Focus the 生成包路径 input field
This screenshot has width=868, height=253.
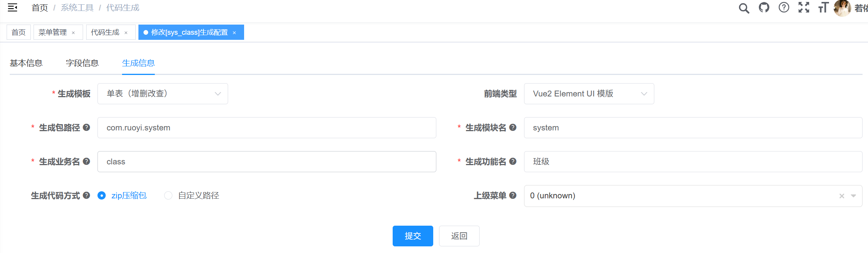pos(267,128)
